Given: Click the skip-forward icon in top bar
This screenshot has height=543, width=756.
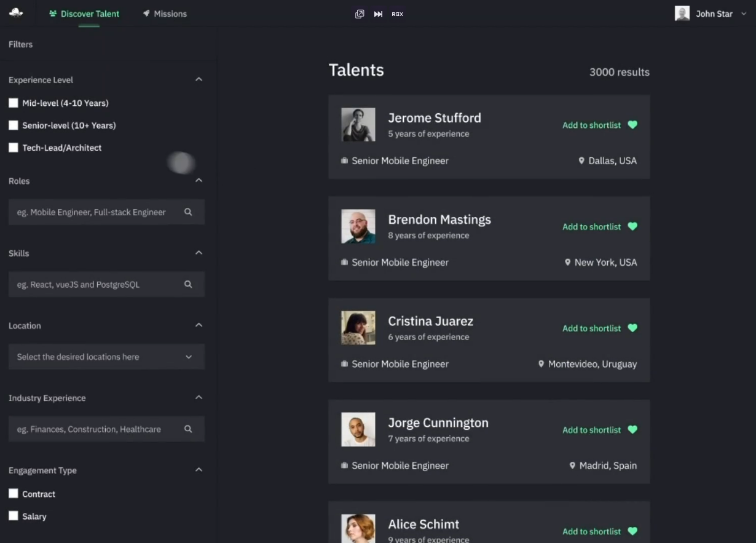Looking at the screenshot, I should (x=378, y=14).
